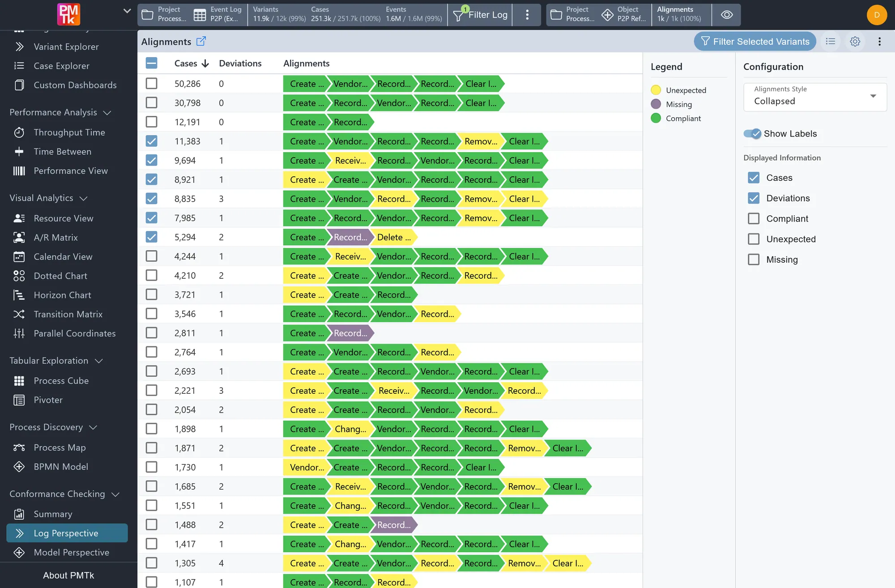Click the purple Record step in 5,294 row
The height and width of the screenshot is (588, 895).
pos(350,237)
